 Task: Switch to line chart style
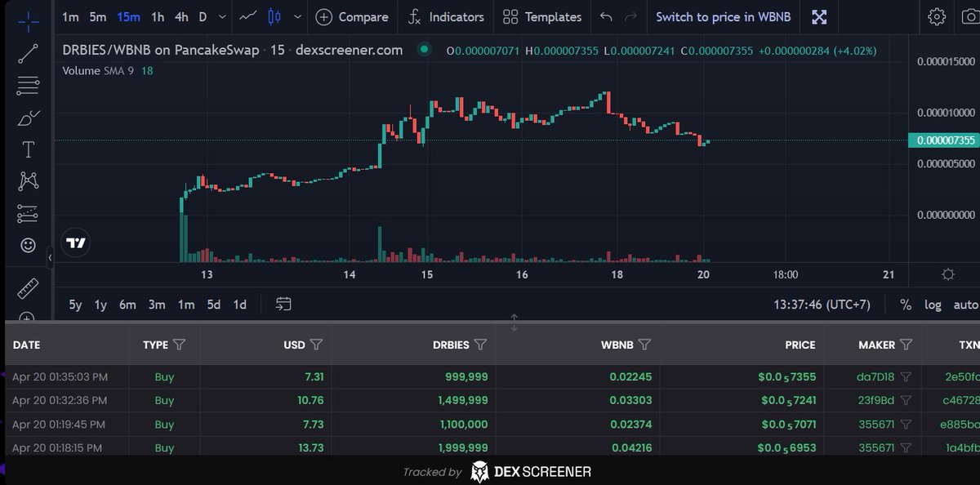(248, 16)
